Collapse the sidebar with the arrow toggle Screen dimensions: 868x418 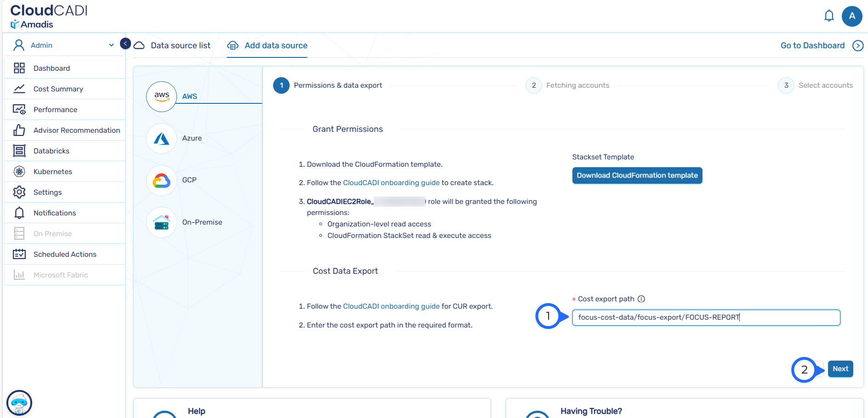[x=125, y=44]
